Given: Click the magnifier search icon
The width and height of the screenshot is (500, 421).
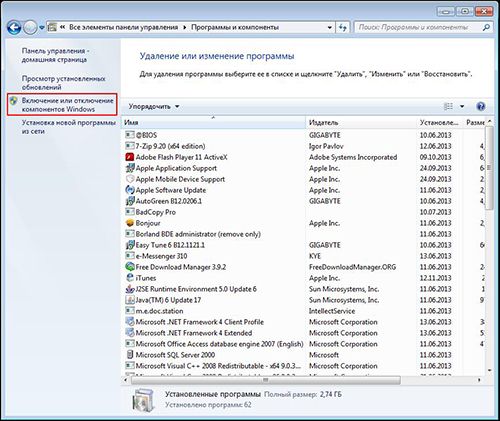Looking at the screenshot, I should (486, 27).
